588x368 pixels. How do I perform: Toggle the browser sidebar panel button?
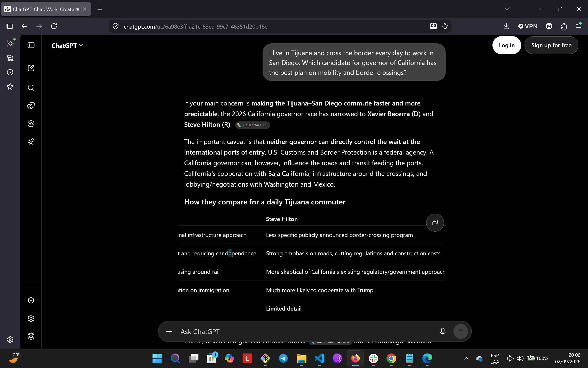(10, 26)
